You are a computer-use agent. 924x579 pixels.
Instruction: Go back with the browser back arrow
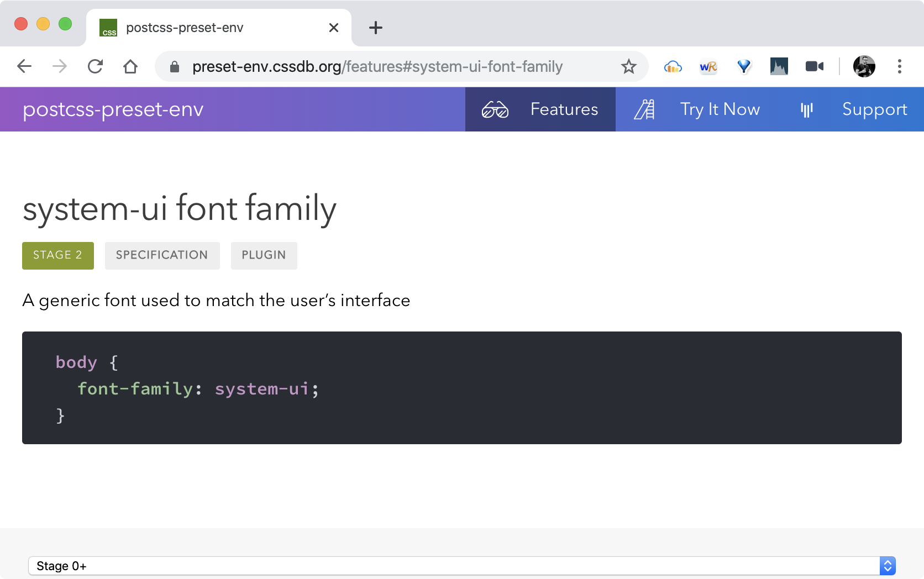[x=24, y=66]
